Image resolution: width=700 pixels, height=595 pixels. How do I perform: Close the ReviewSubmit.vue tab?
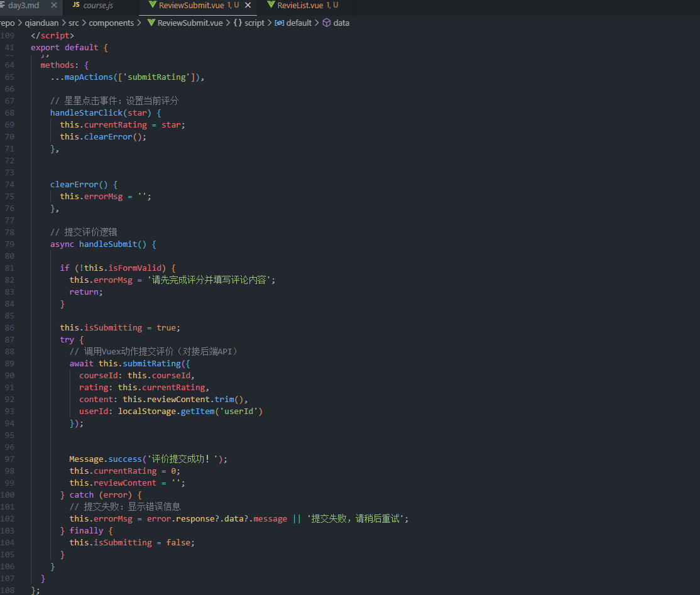[248, 6]
